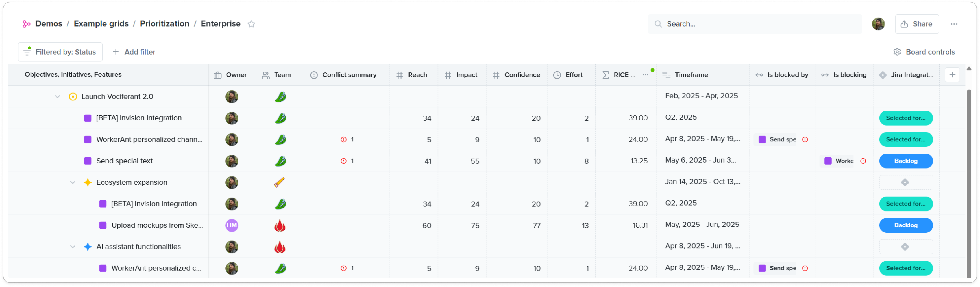Open the RICE column three-dot menu
The image size is (980, 287).
tap(645, 75)
